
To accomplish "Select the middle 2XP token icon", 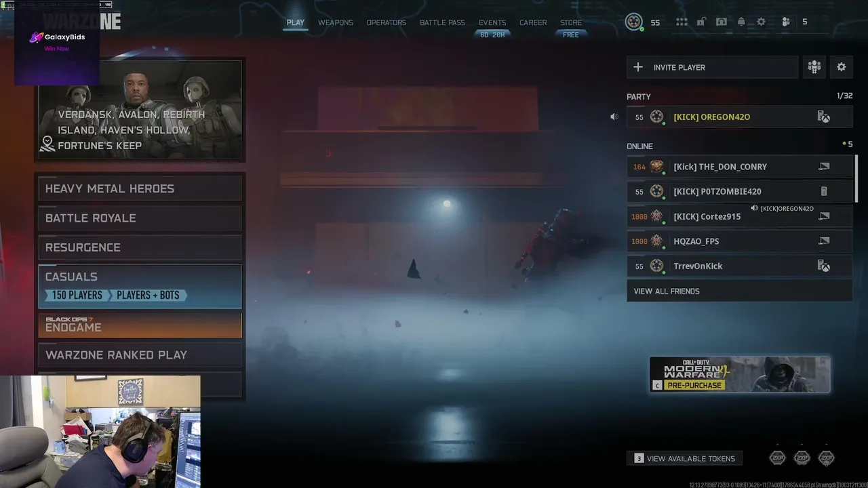I will point(802,458).
